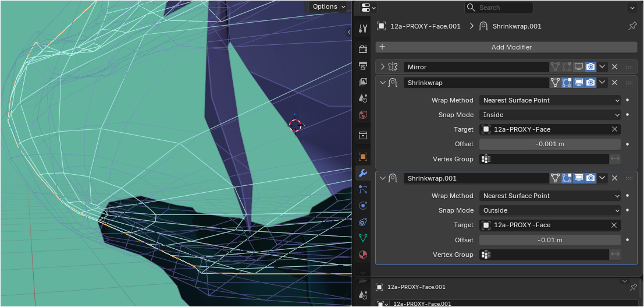Viewport: 644px width, 307px height.
Task: Open the Particles properties tab
Action: pyautogui.click(x=363, y=189)
